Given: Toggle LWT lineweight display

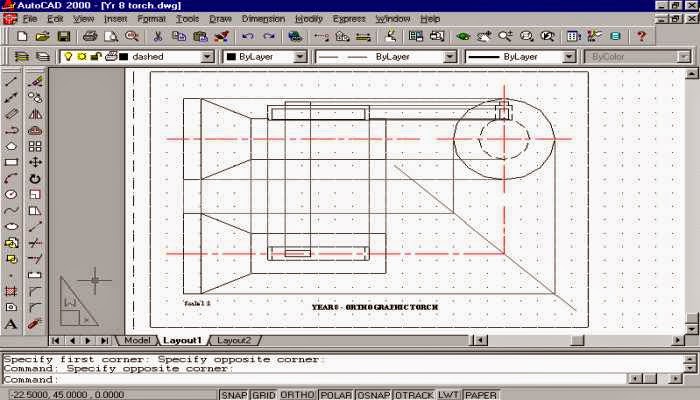Looking at the screenshot, I should point(448,395).
